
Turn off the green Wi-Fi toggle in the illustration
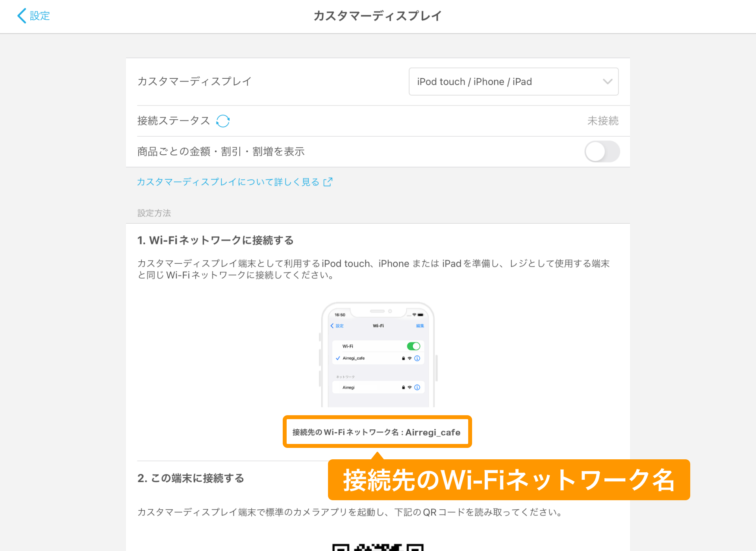pyautogui.click(x=413, y=346)
